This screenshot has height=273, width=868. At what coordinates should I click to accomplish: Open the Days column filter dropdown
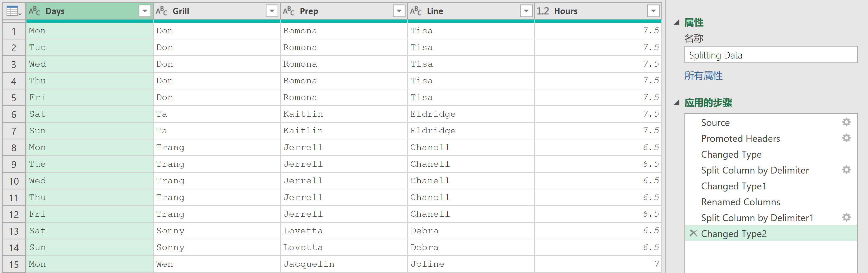pos(145,11)
